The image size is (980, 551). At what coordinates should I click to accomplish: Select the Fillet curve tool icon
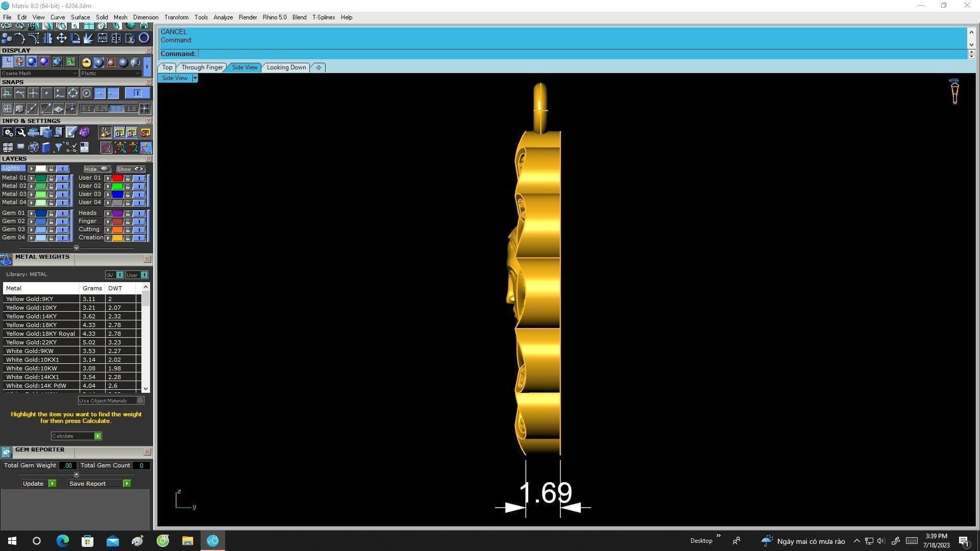click(x=34, y=38)
